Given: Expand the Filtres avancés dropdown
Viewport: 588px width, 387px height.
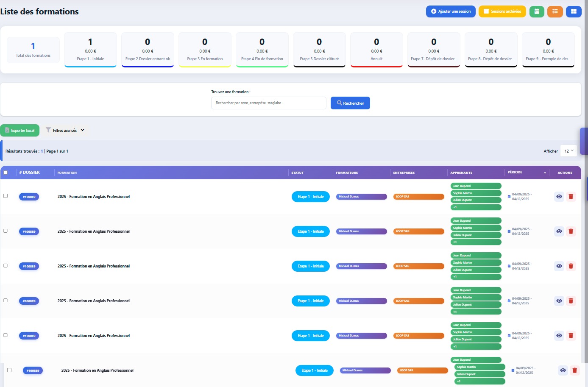Looking at the screenshot, I should click(66, 130).
